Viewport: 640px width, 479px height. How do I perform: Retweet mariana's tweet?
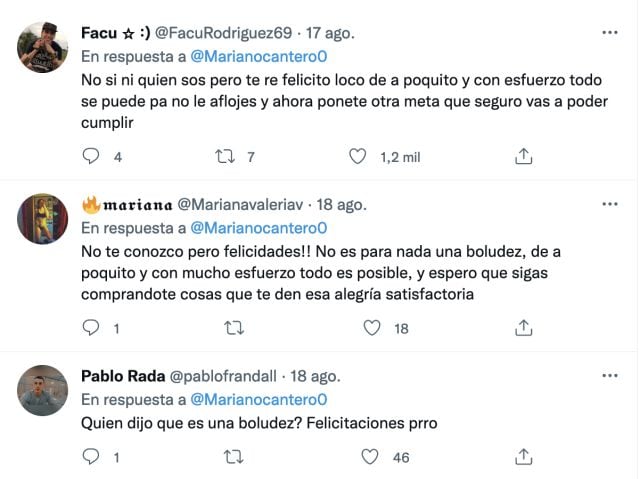pos(234,328)
